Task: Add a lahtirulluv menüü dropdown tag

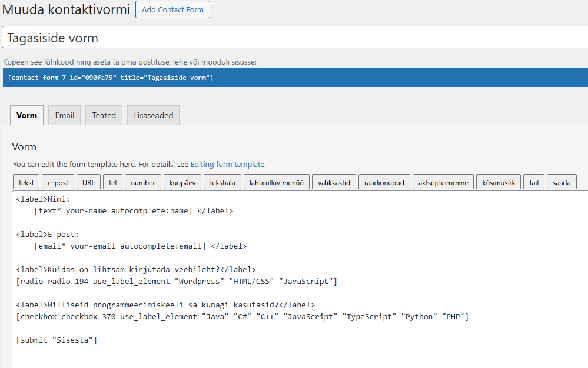Action: click(277, 183)
